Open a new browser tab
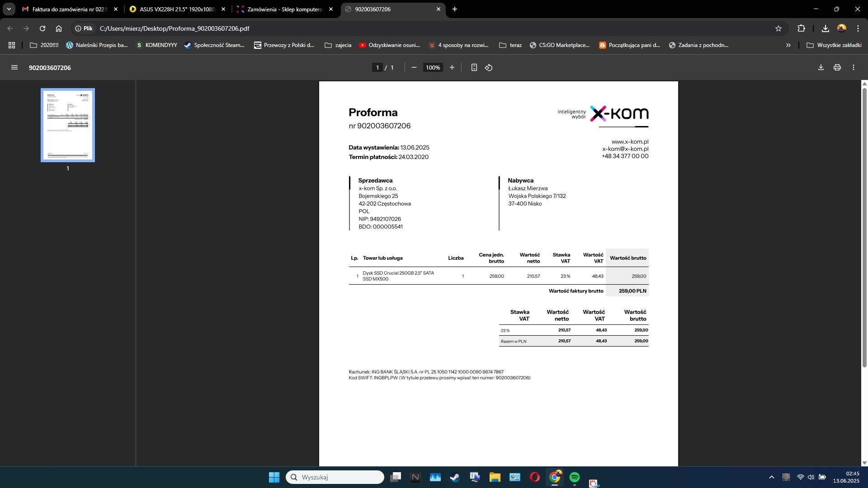868x488 pixels. point(455,9)
